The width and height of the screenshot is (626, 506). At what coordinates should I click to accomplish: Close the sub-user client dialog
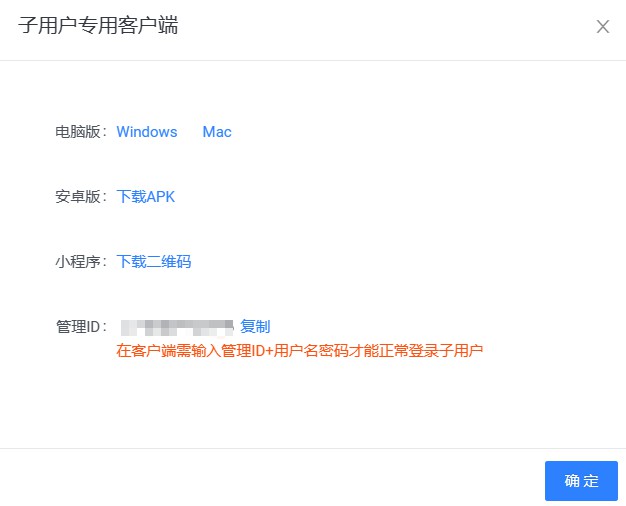pyautogui.click(x=602, y=27)
